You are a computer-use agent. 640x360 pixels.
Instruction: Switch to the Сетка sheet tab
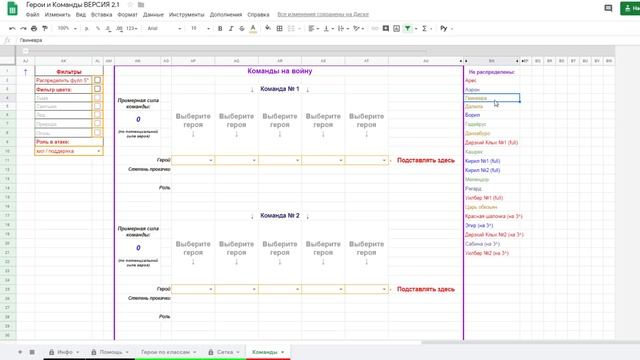(224, 352)
